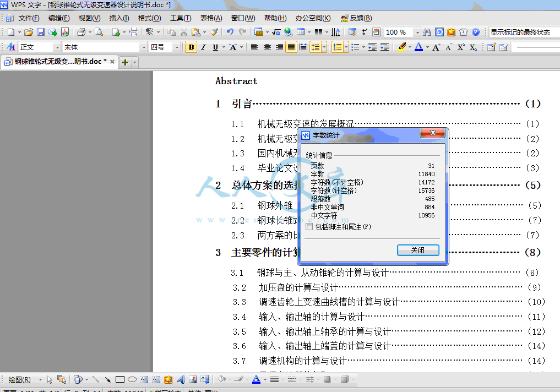Screen dimensions: 560x392
Task: Increase paragraph indent
Action: (x=385, y=47)
